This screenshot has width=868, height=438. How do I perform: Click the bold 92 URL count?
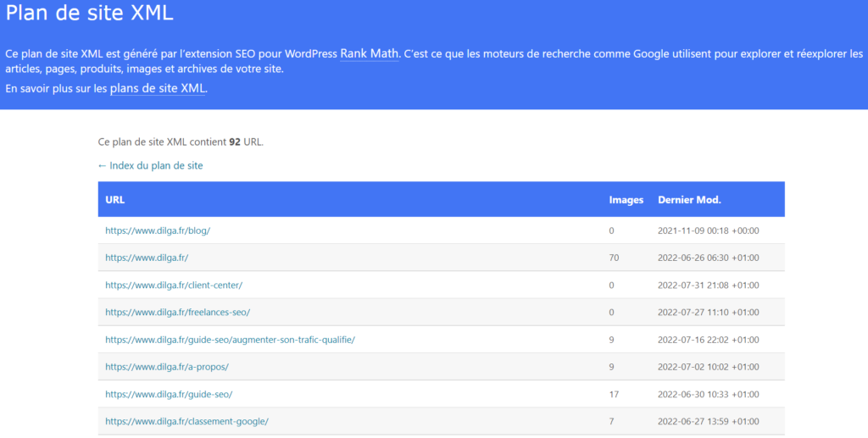coord(235,141)
